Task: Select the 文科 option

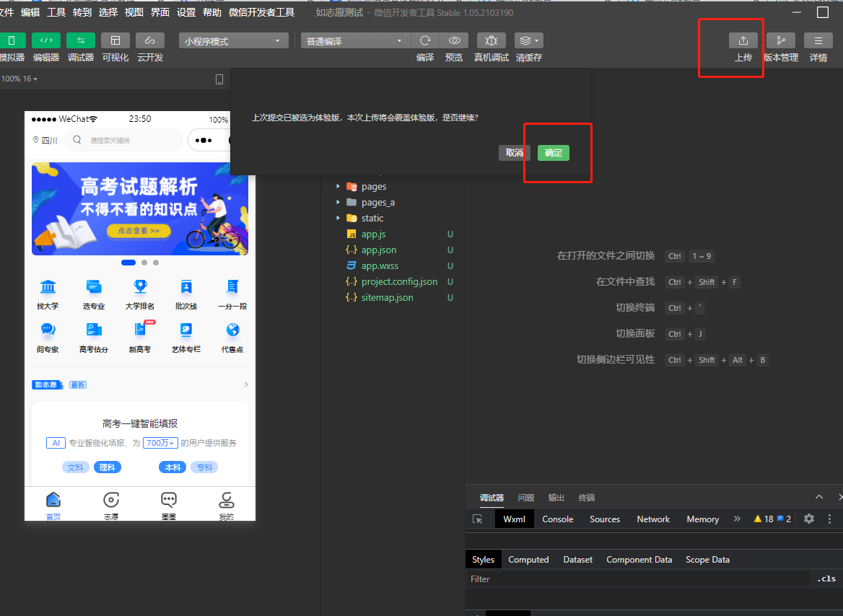Action: 76,467
